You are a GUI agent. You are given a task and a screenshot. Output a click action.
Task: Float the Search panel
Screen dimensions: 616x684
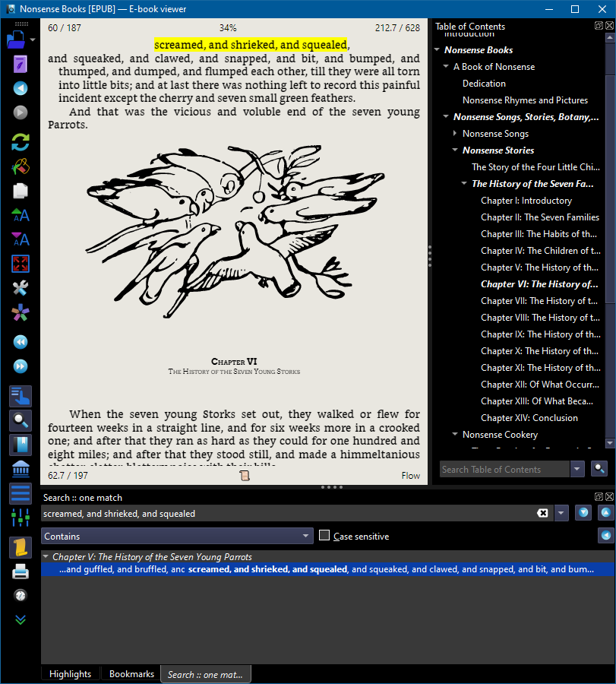[x=599, y=497]
